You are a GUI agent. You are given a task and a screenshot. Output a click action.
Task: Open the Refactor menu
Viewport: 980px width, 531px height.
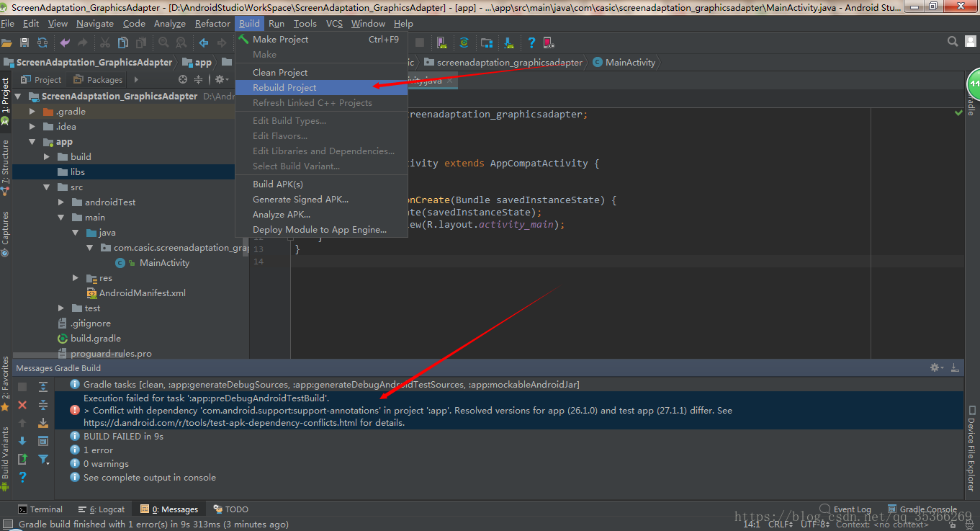[212, 24]
